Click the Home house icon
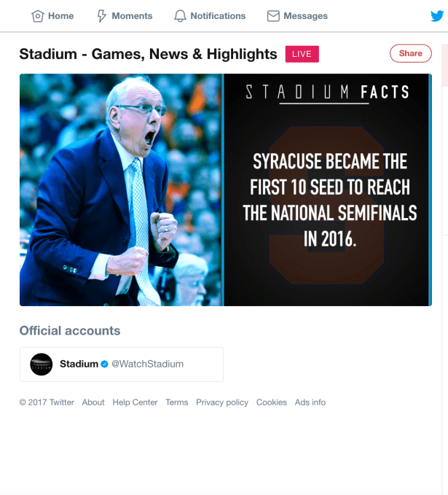 pos(38,16)
